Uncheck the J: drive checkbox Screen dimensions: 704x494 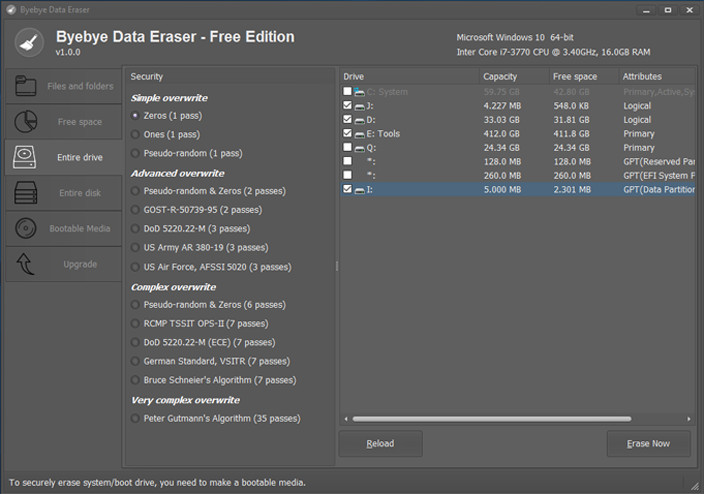click(x=347, y=105)
